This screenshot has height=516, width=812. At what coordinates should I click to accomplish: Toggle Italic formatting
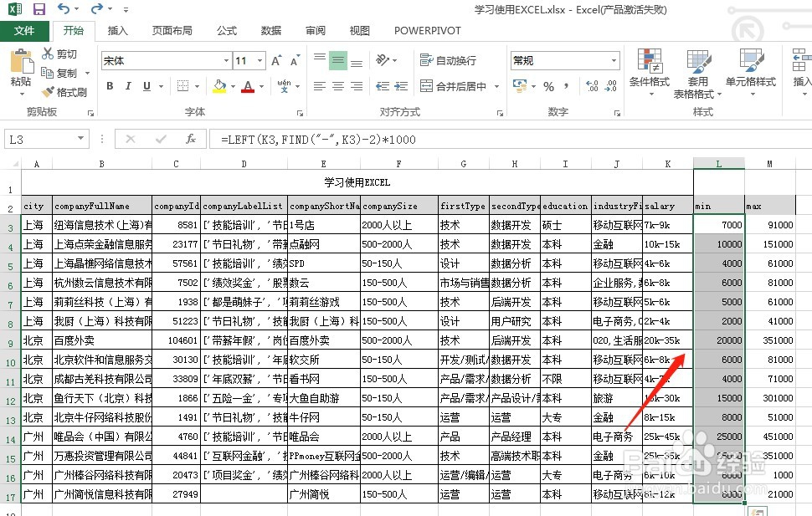tap(127, 86)
